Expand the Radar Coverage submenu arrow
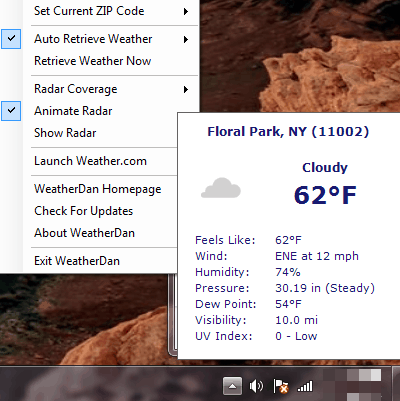 [x=186, y=89]
